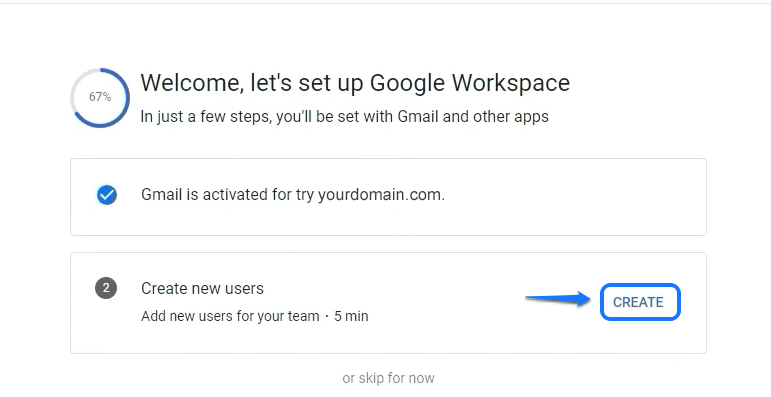
Task: Click empty area of Gmail activated card
Action: (x=575, y=197)
